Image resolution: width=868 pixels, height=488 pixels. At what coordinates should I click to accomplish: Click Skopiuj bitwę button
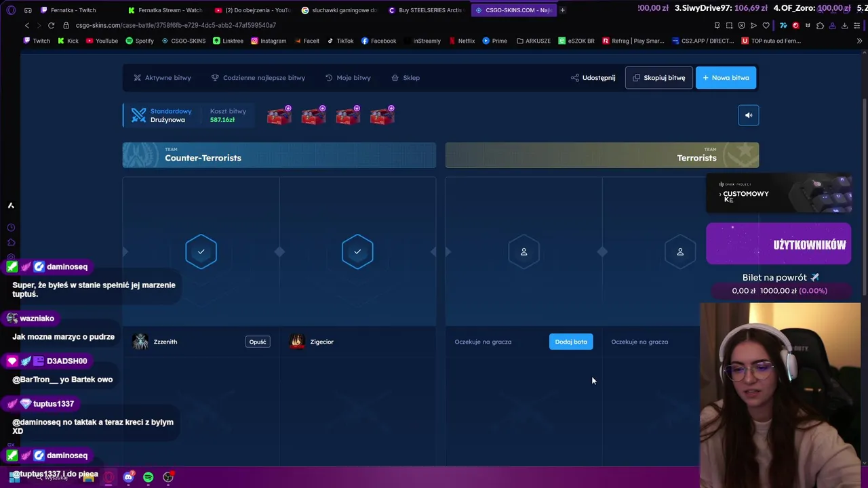pyautogui.click(x=658, y=78)
